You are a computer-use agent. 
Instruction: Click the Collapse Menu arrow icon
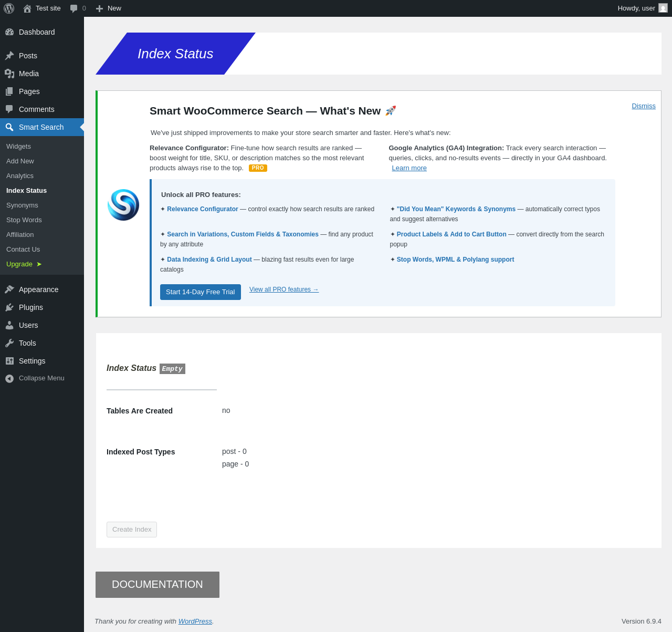point(9,378)
